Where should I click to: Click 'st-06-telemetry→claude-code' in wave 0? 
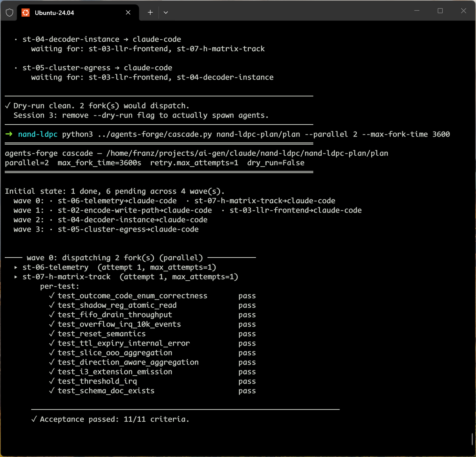click(117, 201)
